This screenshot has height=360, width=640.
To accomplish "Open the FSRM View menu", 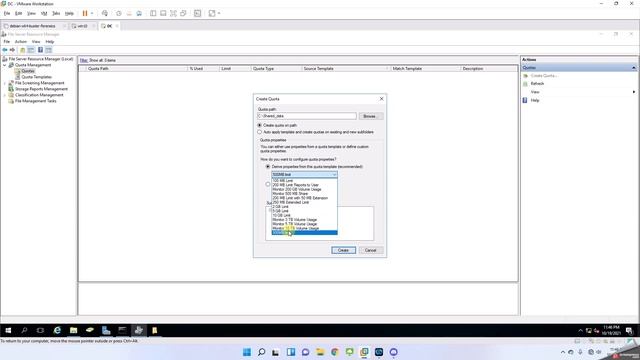I will coord(36,42).
